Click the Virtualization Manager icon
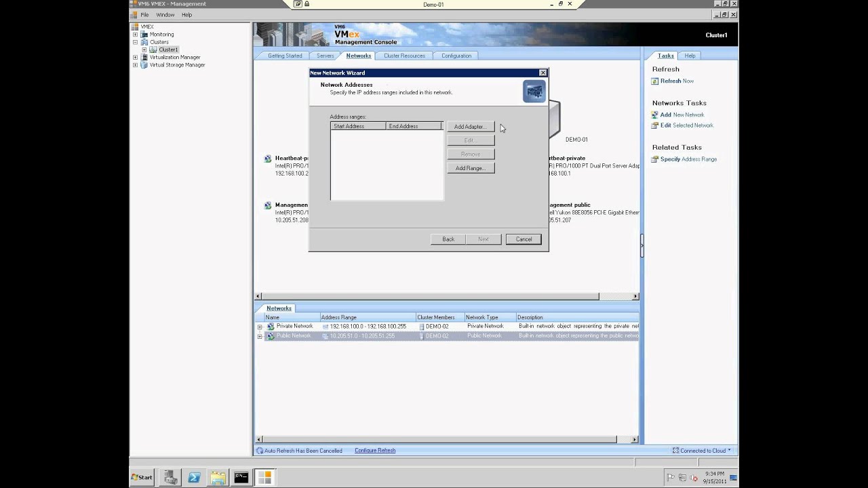The image size is (868, 488). (x=144, y=57)
